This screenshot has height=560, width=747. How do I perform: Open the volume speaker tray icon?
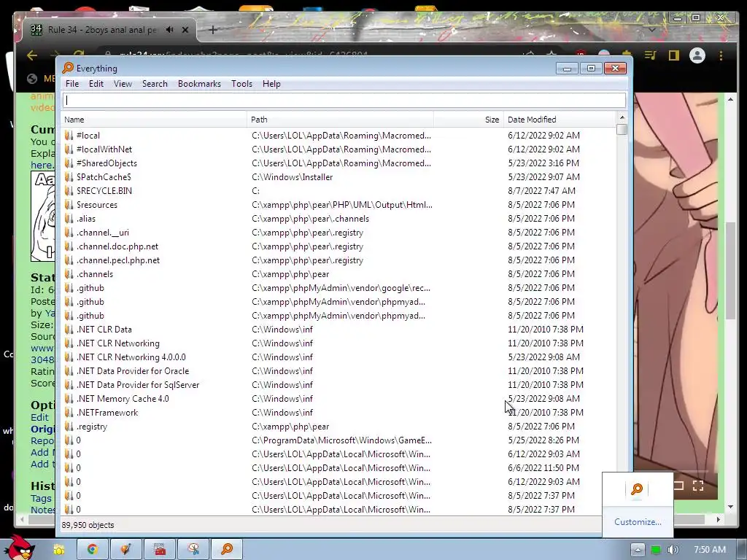click(673, 550)
